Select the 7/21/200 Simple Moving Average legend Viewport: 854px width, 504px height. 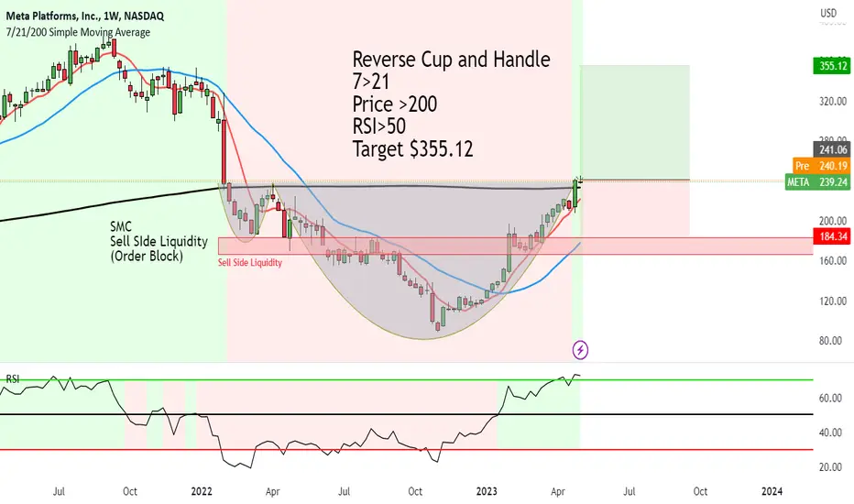tap(79, 32)
